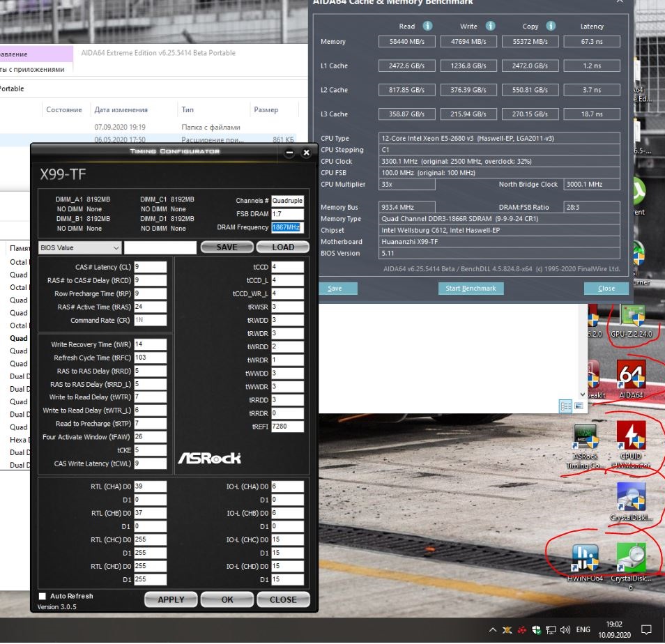Sort Explorer by Состояние column

pos(64,110)
